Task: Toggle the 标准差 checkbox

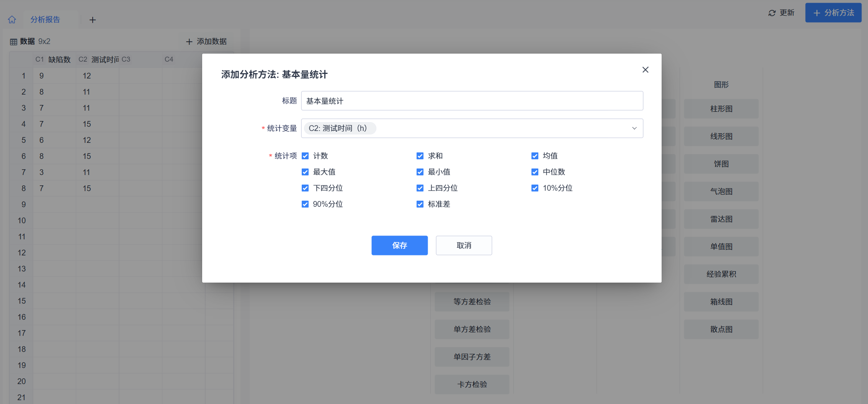Action: click(x=420, y=204)
